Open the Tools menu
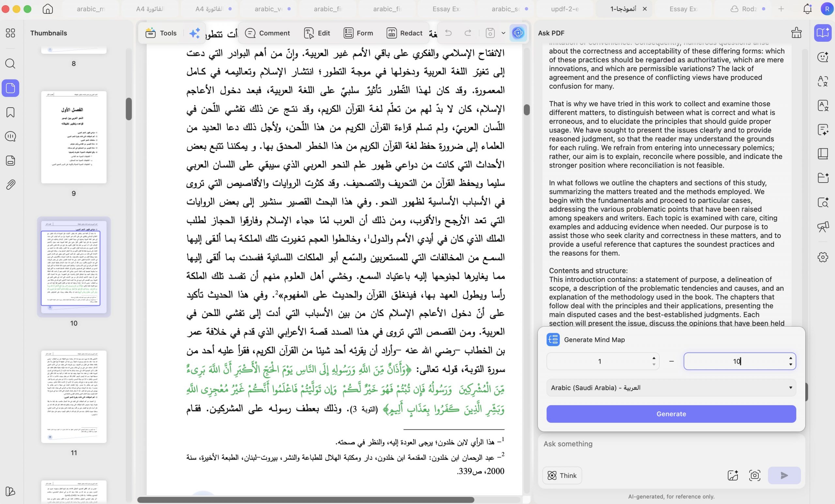 pyautogui.click(x=161, y=33)
